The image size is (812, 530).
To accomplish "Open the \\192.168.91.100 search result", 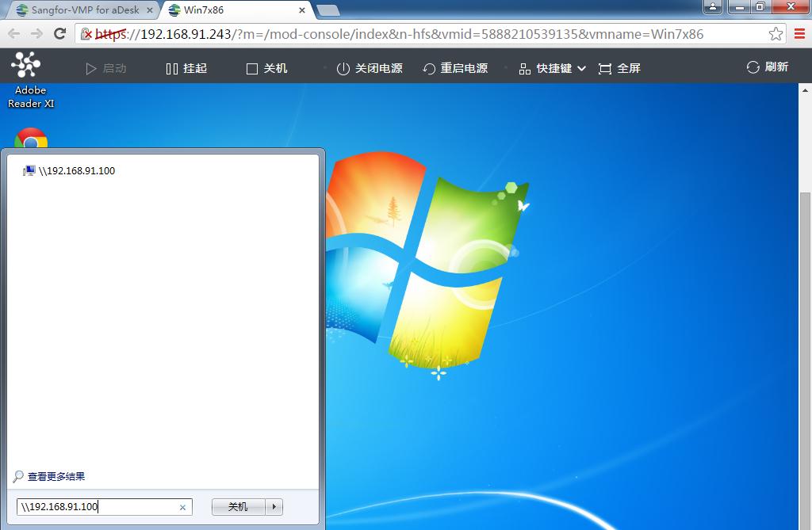I will [x=69, y=171].
